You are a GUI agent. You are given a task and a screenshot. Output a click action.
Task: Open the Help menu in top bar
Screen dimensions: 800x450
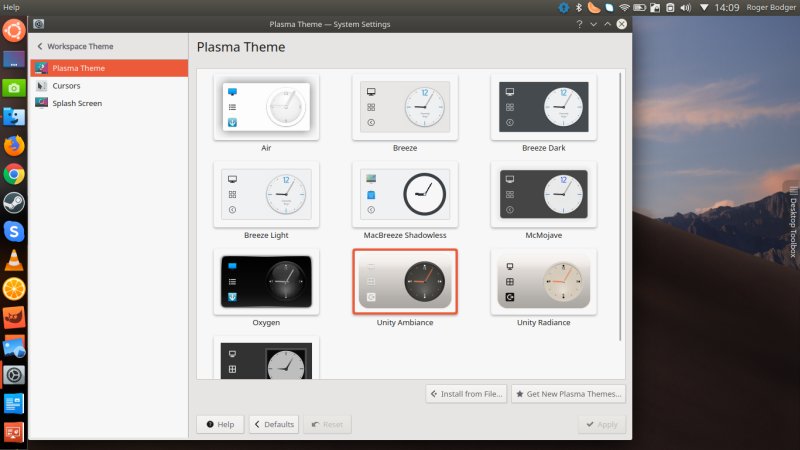pos(12,7)
